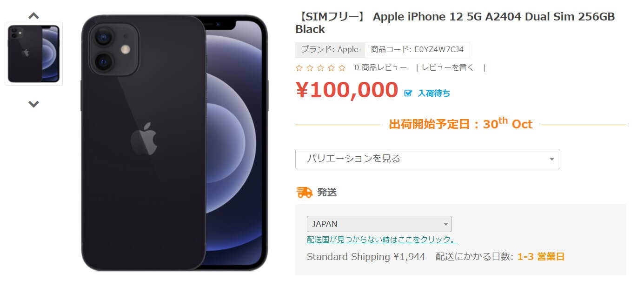Open the JAPAN shipping country dropdown
The image size is (644, 287).
[x=379, y=224]
